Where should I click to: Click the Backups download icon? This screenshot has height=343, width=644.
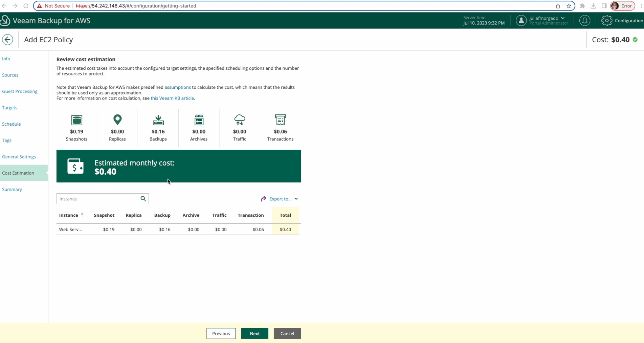click(158, 120)
